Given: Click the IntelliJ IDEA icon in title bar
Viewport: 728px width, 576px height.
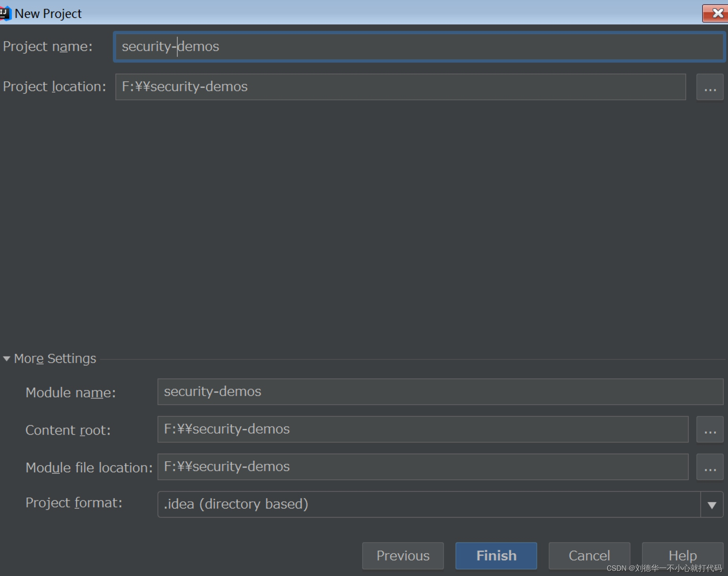Looking at the screenshot, I should 6,13.
